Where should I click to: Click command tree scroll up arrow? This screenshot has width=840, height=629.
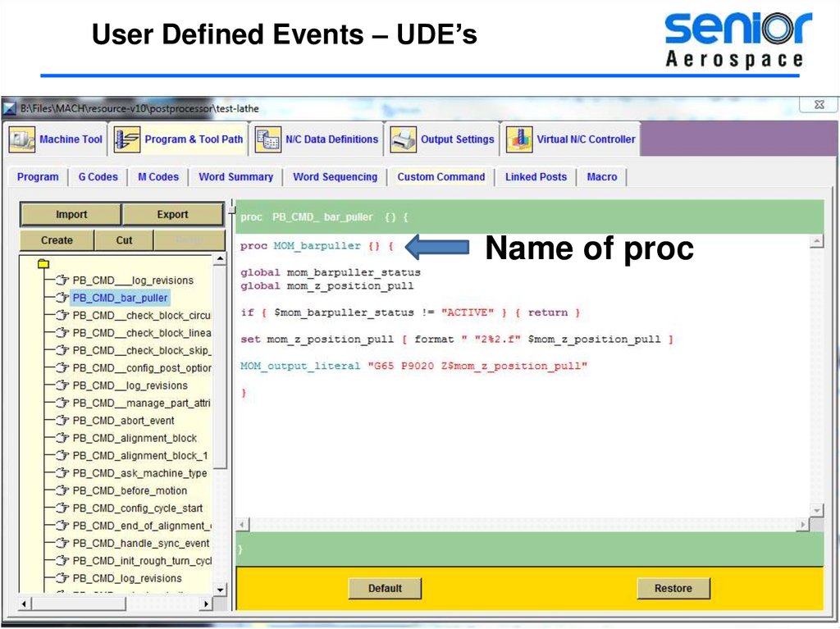220,259
